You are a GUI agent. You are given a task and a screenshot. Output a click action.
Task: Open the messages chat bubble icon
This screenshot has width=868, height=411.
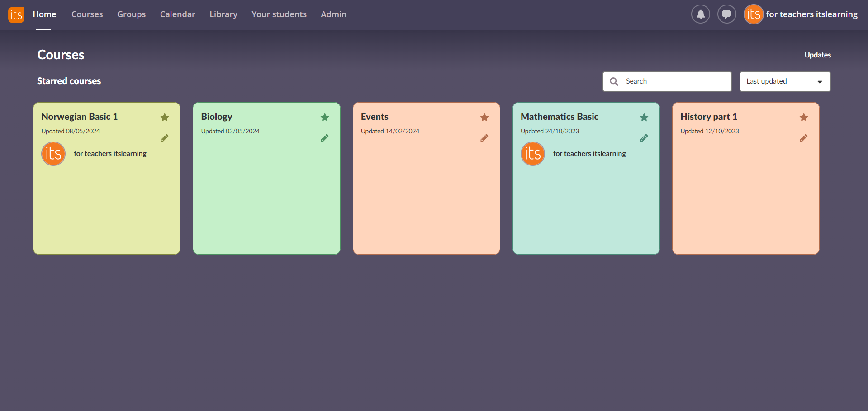[726, 14]
